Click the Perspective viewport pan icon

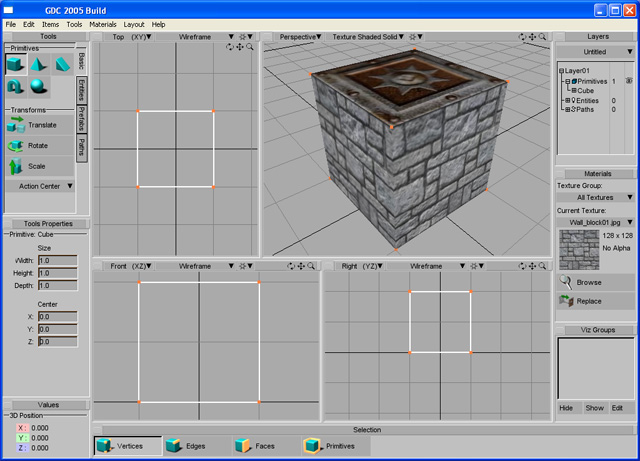click(532, 37)
